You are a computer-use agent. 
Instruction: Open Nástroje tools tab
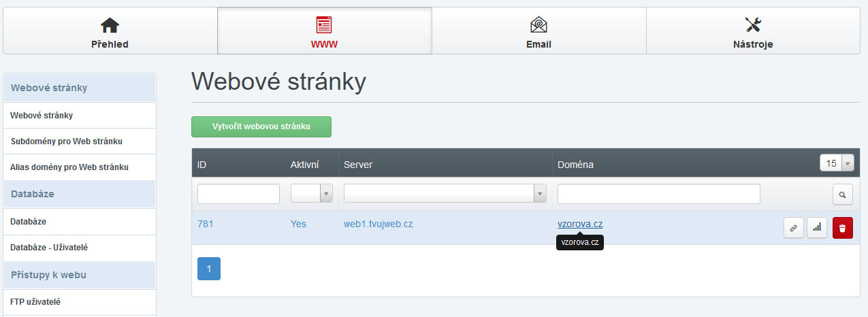753,31
